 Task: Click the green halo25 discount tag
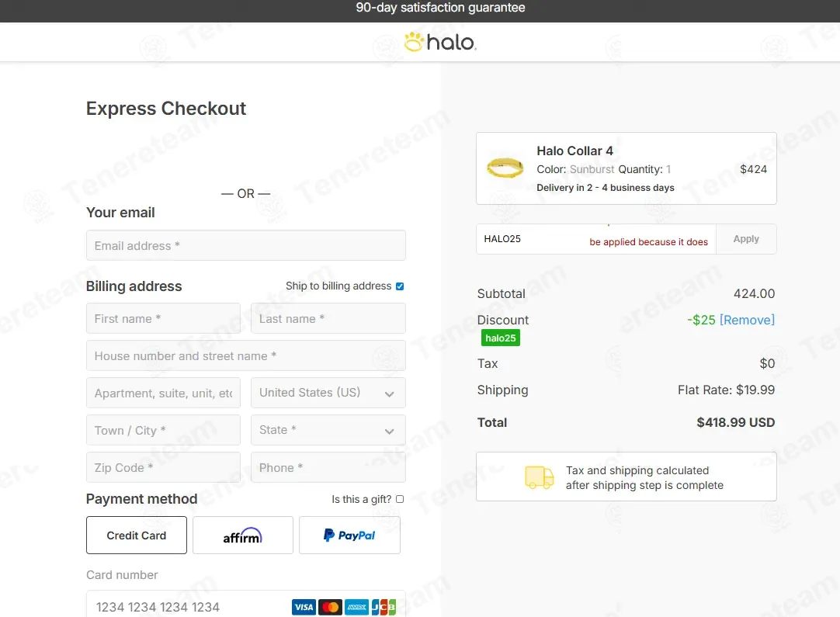point(501,338)
